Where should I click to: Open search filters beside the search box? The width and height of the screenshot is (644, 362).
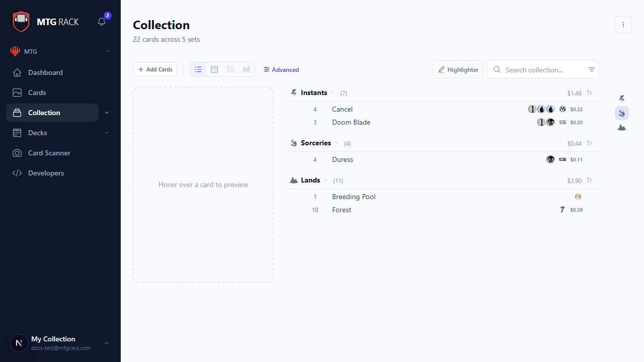coord(591,69)
